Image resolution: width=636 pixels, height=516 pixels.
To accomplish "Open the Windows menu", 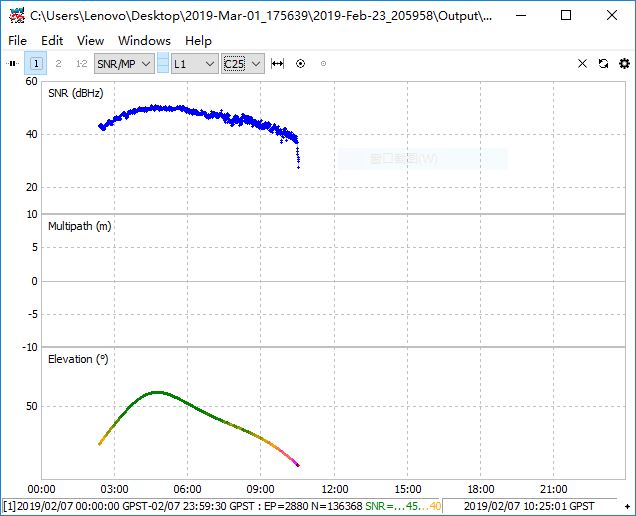I will pyautogui.click(x=144, y=41).
